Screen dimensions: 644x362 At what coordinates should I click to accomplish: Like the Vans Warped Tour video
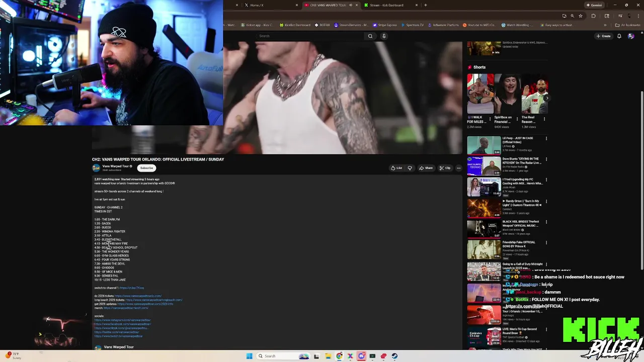tap(396, 168)
